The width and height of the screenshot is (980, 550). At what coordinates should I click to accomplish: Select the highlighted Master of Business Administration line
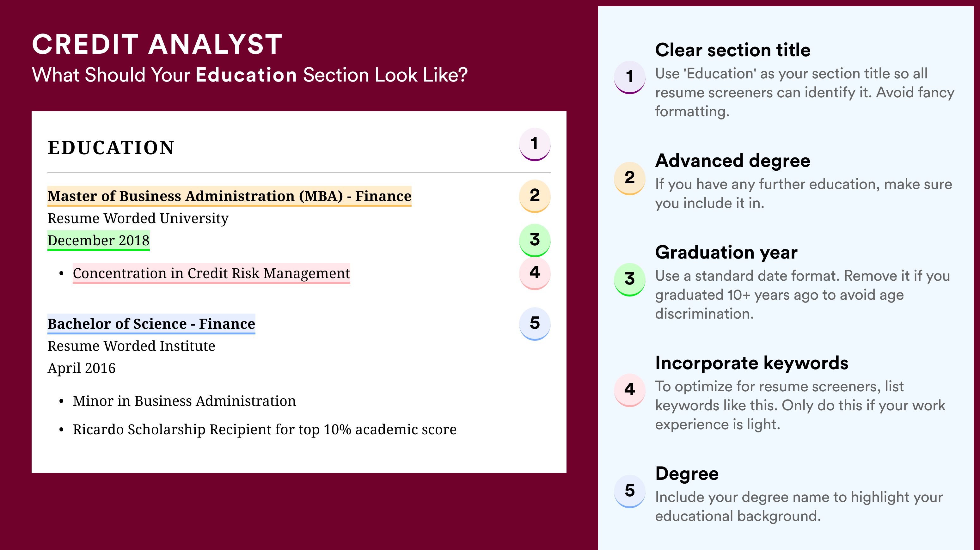[x=230, y=196]
